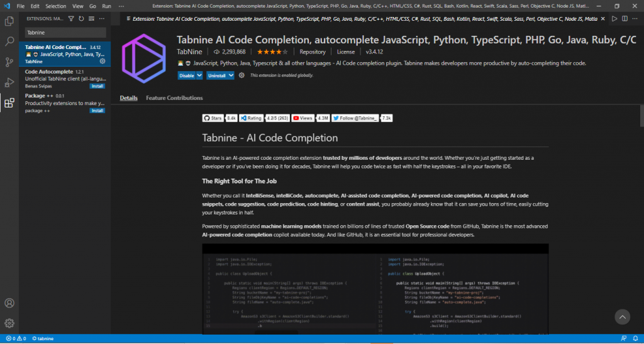Open Extensions panel more actions menu
The image size is (644, 344).
pyautogui.click(x=101, y=18)
